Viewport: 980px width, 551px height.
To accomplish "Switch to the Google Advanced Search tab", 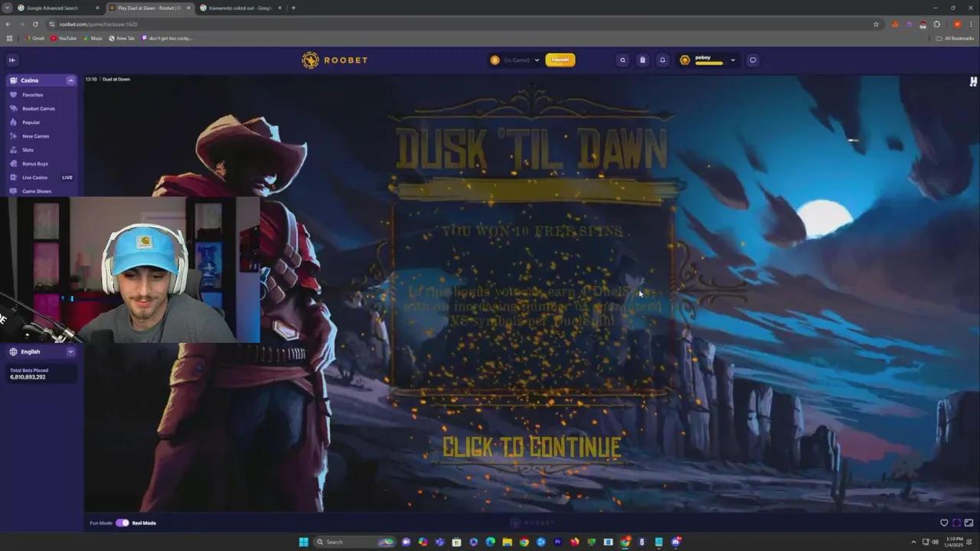I will point(58,8).
